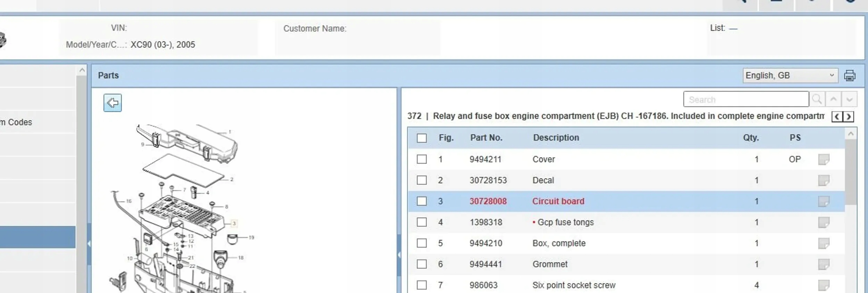Viewport: 868px width, 293px height.
Task: Click the parts list vertical scrollbar
Action: pos(850,174)
